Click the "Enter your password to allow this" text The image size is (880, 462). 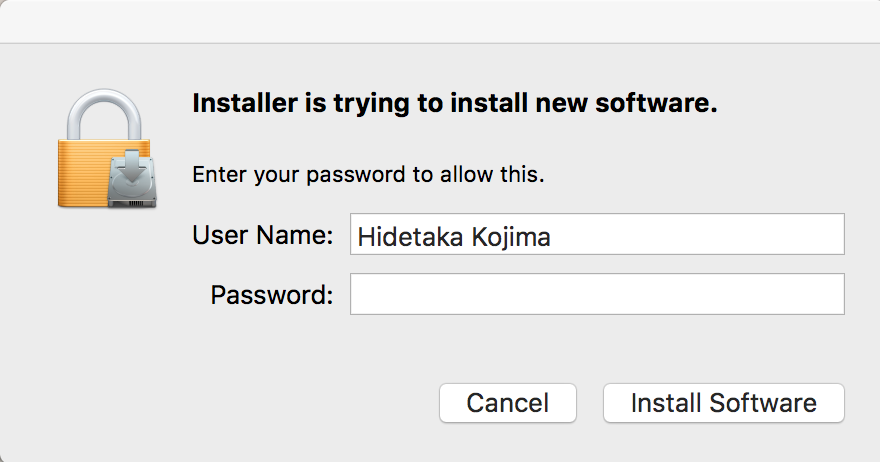[x=368, y=175]
